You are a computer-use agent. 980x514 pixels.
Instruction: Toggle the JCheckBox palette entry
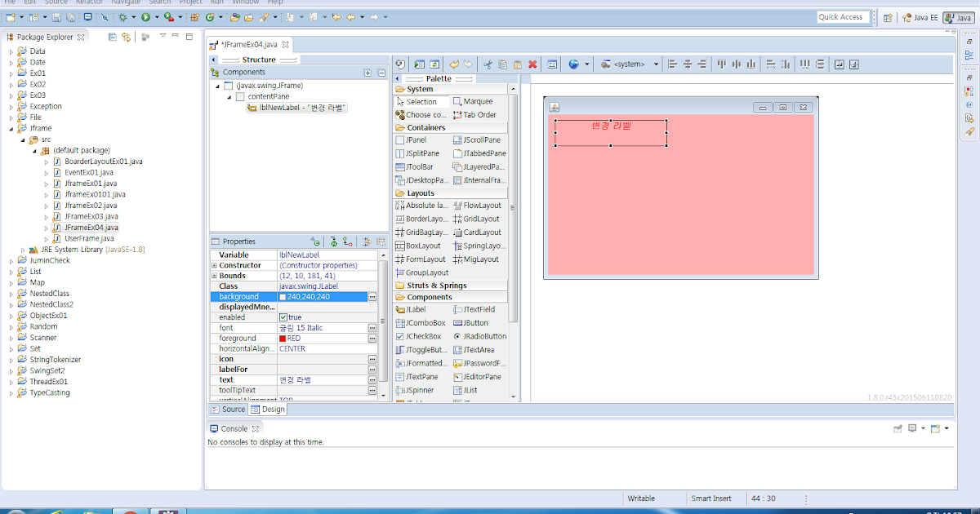click(423, 335)
